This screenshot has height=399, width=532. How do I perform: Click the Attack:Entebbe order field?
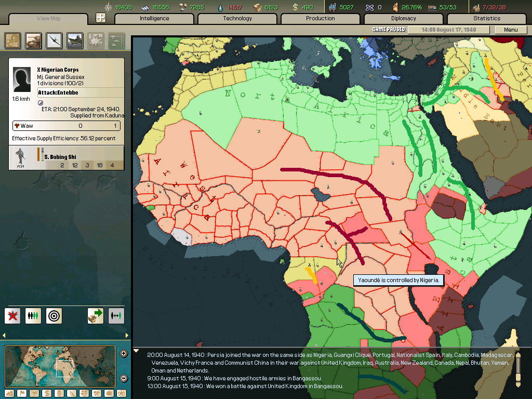pyautogui.click(x=81, y=92)
